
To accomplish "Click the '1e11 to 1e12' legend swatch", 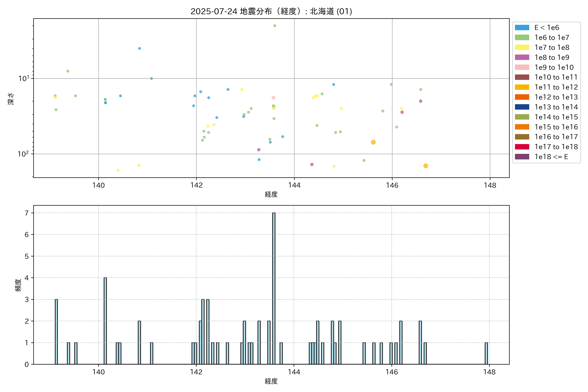I will (522, 87).
